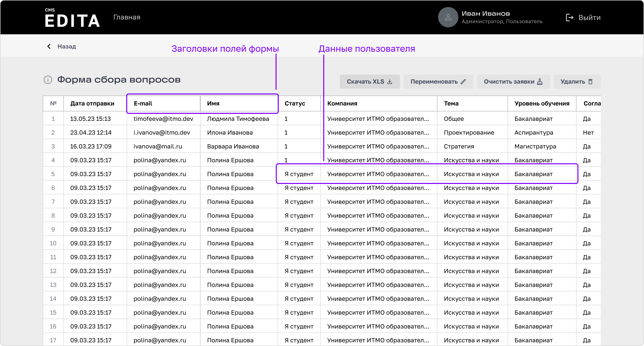Click the Удалить button

click(x=576, y=82)
